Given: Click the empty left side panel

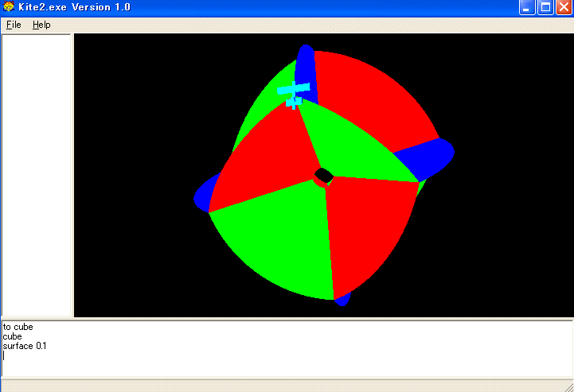Looking at the screenshot, I should coord(37,175).
